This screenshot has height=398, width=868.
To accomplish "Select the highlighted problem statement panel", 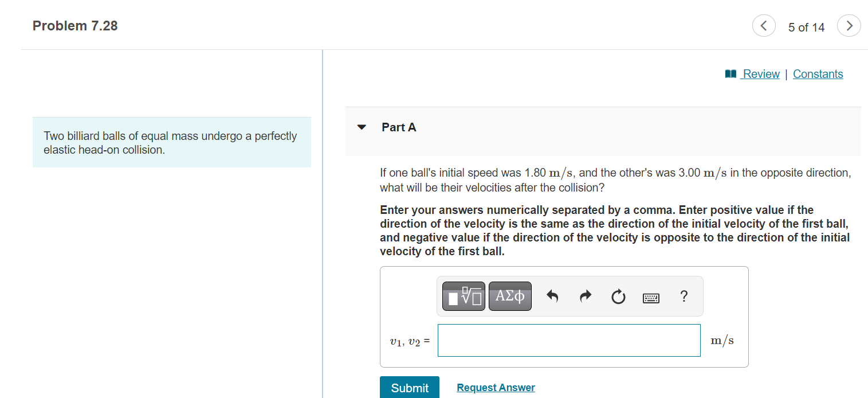I will pos(171,142).
